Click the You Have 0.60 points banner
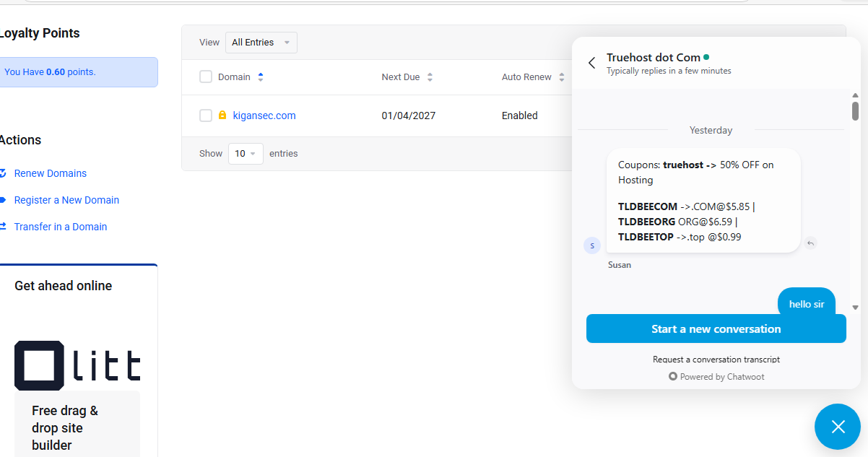The width and height of the screenshot is (868, 457). tap(77, 72)
